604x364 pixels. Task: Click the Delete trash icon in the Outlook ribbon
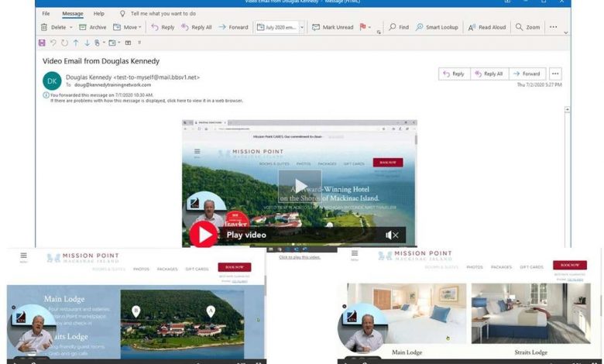pos(44,27)
